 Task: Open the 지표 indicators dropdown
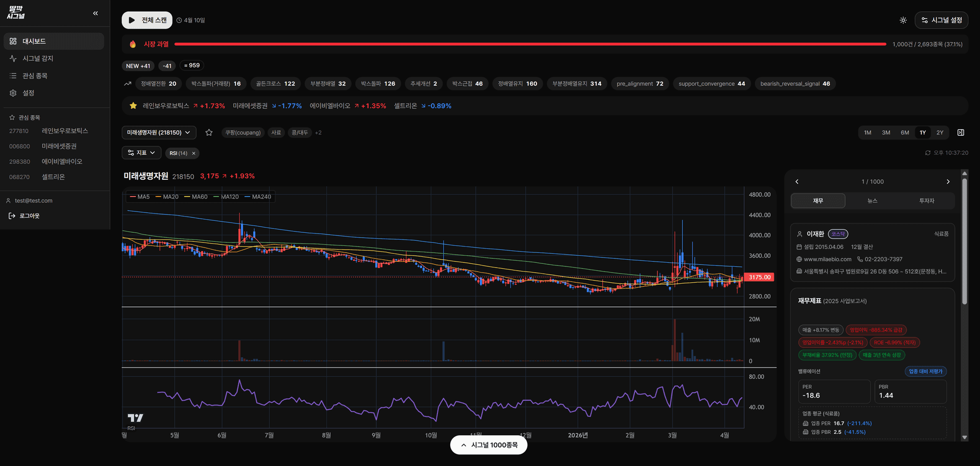(x=141, y=153)
